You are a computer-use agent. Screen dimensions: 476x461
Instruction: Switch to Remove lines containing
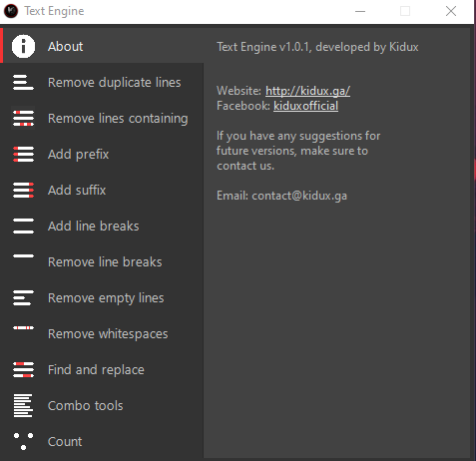pyautogui.click(x=118, y=119)
